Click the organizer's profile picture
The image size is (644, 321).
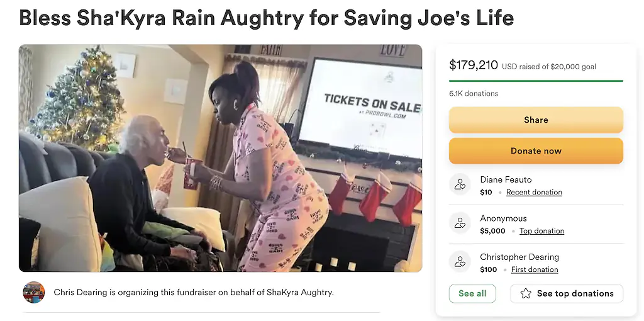[34, 292]
